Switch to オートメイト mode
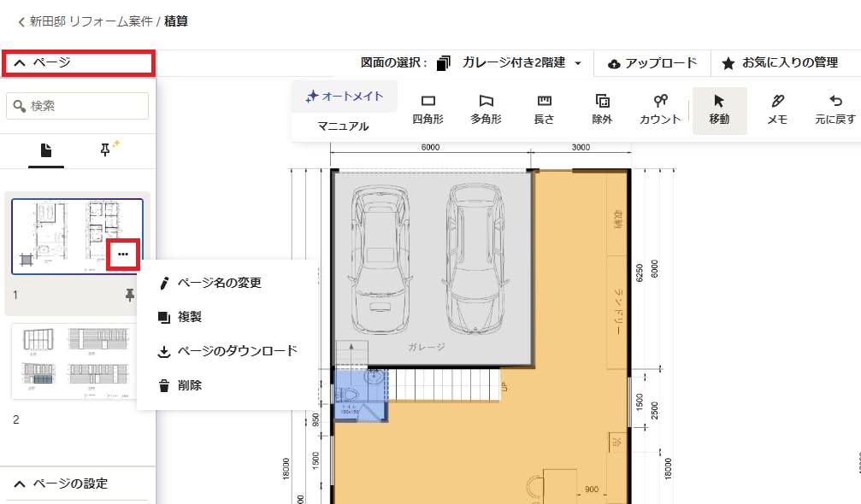Viewport: 861px width, 504px height. click(x=345, y=97)
